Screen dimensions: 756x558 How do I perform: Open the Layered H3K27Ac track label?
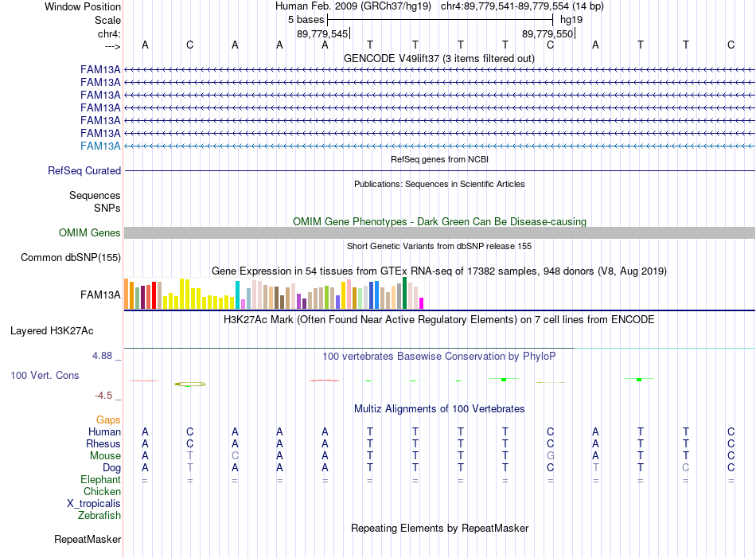coord(52,331)
